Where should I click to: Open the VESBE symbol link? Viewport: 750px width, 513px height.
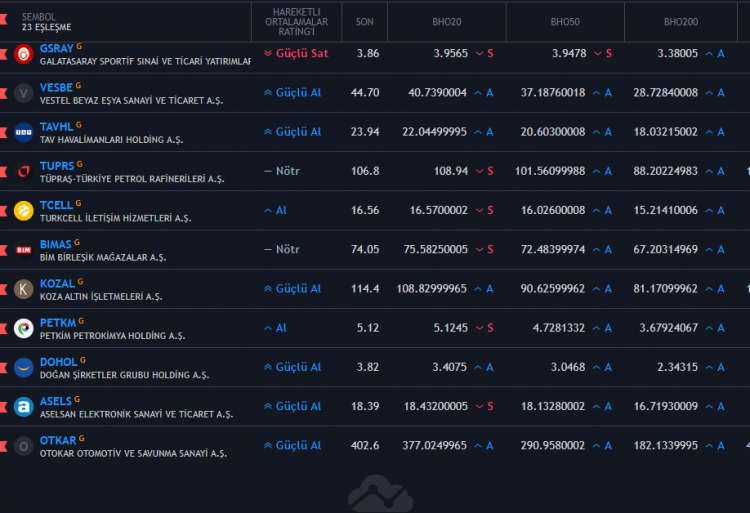[56, 87]
